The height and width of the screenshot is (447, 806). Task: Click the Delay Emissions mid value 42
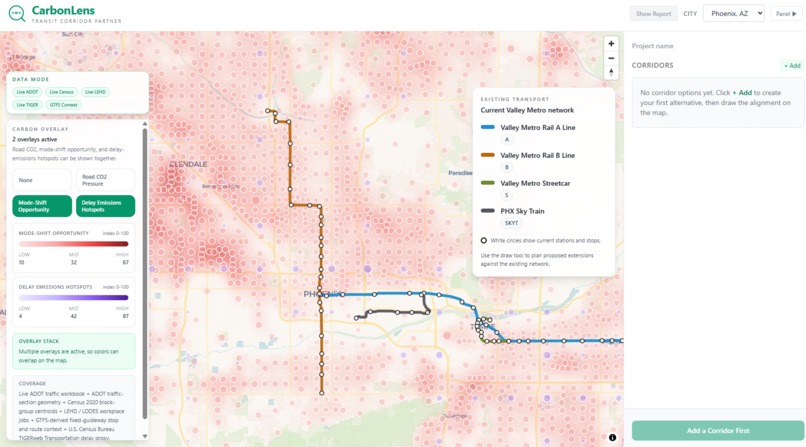click(74, 316)
